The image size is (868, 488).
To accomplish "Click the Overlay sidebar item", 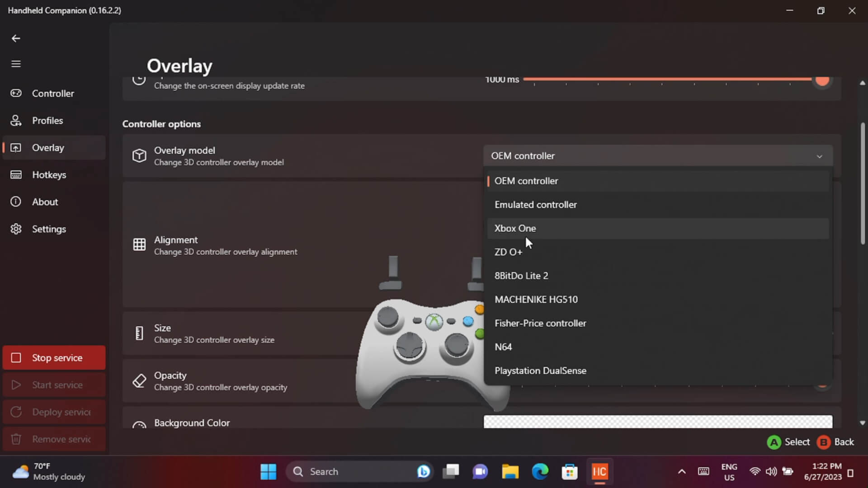I will click(x=48, y=148).
